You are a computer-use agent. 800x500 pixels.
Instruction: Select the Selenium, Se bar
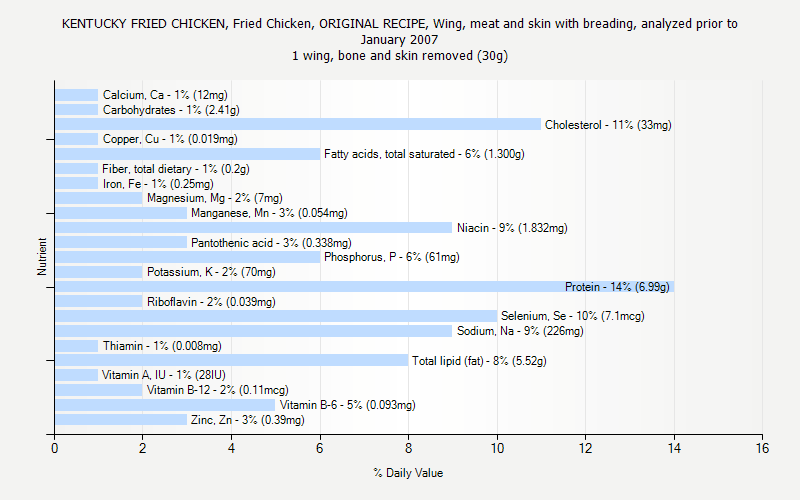(x=275, y=316)
